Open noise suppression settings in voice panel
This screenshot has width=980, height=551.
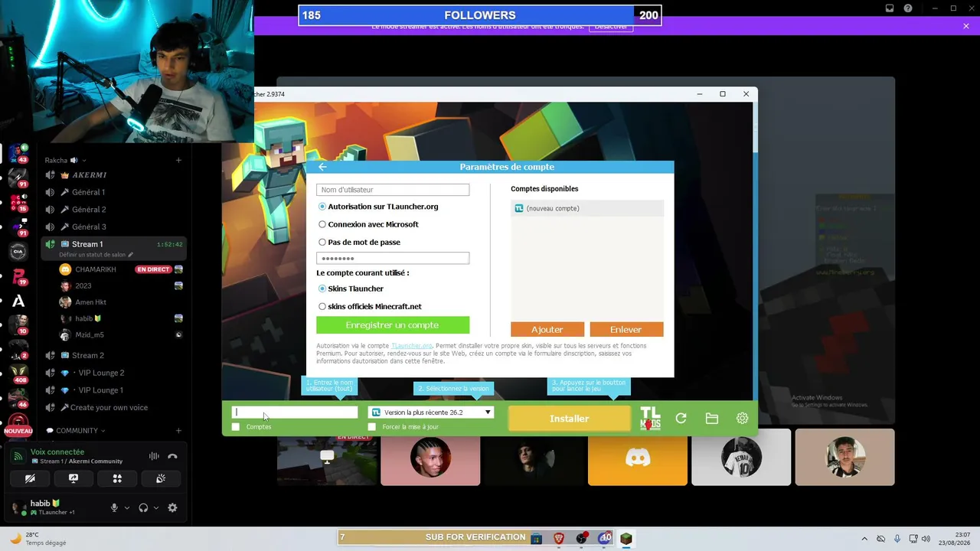click(x=154, y=456)
